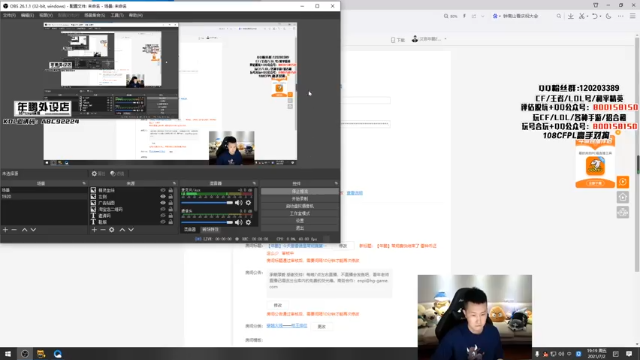Select the 1920 scene in scenes list

tap(44, 196)
